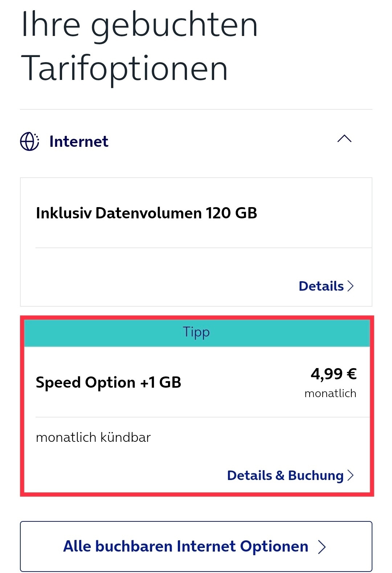
Task: Click the chevron next to Details
Action: click(350, 286)
